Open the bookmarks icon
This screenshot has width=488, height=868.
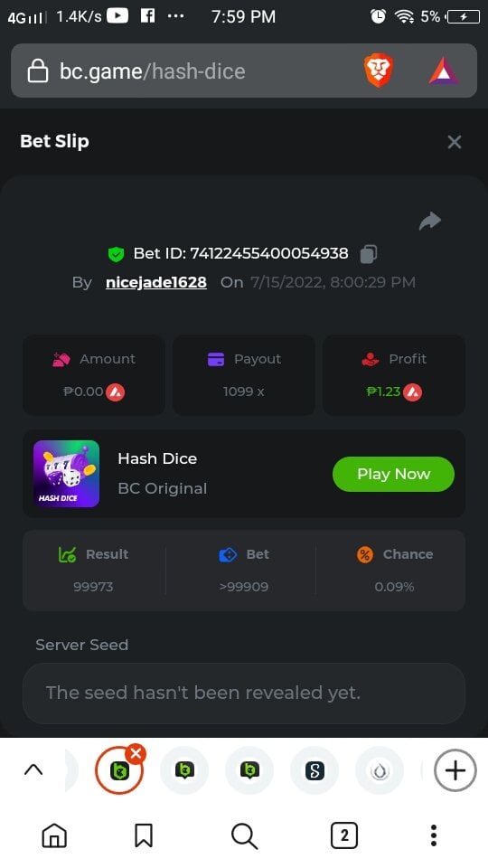pos(144,835)
